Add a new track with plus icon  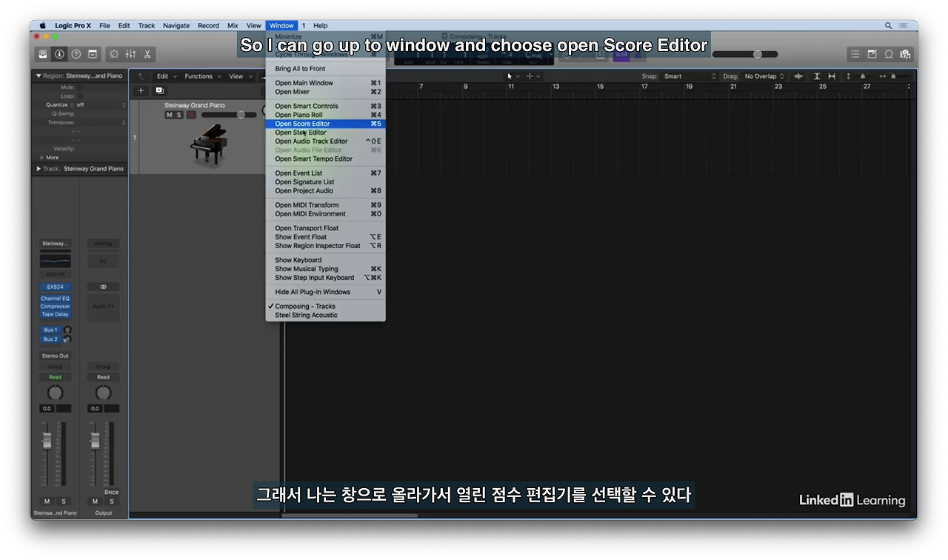141,90
